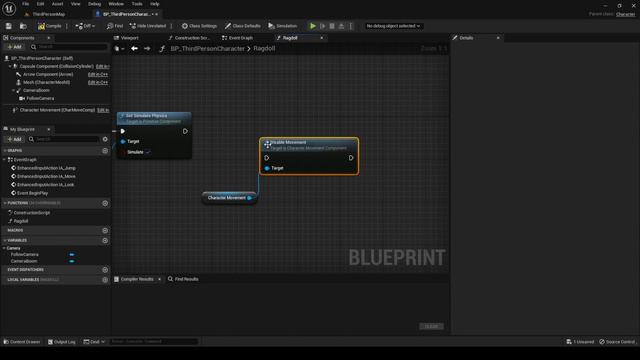The image size is (640, 360).
Task: Click the Eject icon in toolbar
Action: [x=341, y=26]
